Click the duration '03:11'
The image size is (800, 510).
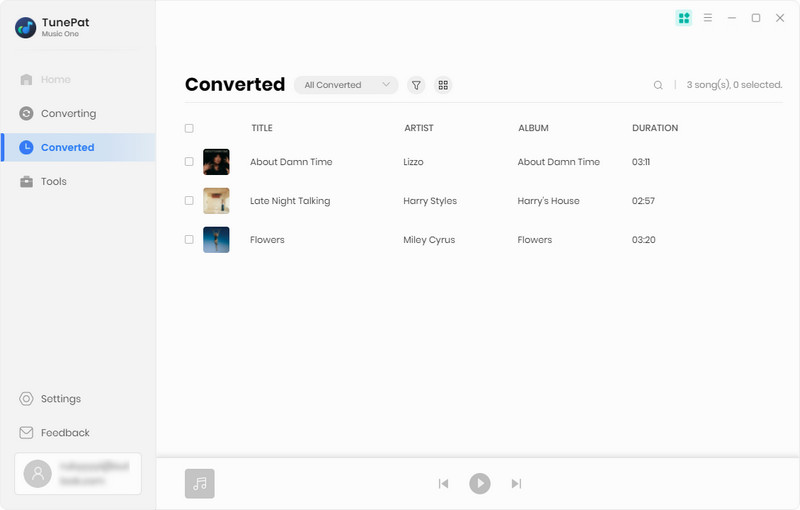[641, 162]
